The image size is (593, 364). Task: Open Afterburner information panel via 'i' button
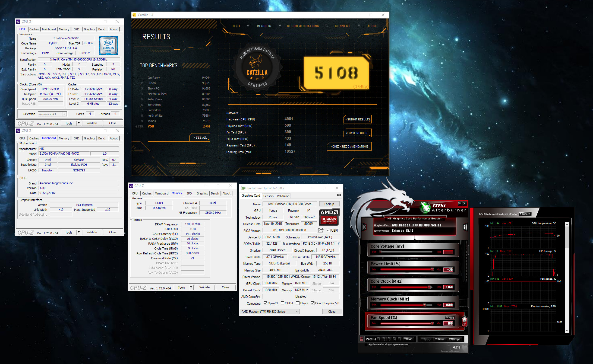(465, 227)
